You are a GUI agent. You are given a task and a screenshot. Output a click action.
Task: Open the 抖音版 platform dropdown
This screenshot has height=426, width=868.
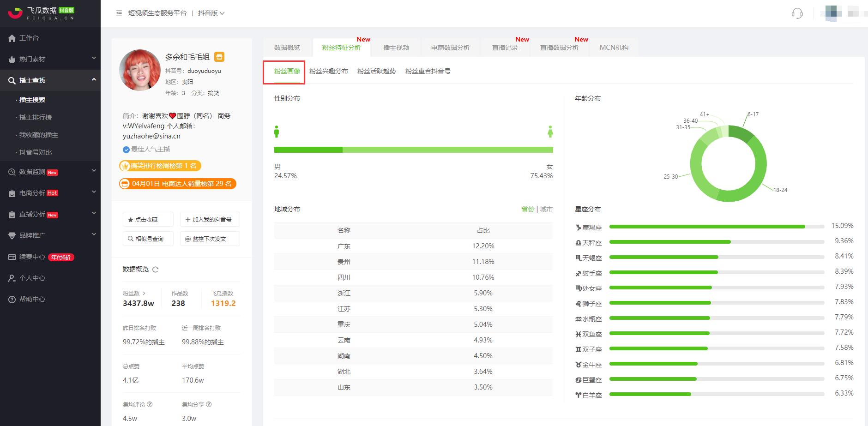[x=211, y=13]
